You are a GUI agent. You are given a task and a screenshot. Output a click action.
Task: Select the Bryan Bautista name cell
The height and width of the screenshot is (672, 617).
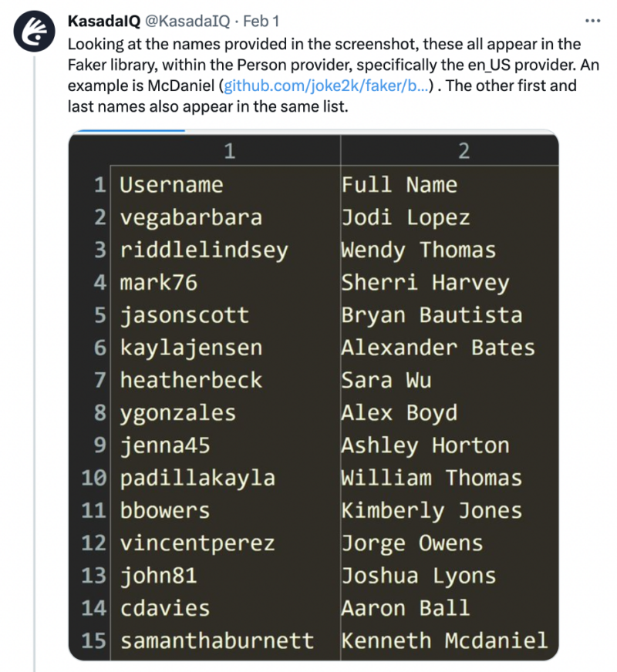[432, 315]
